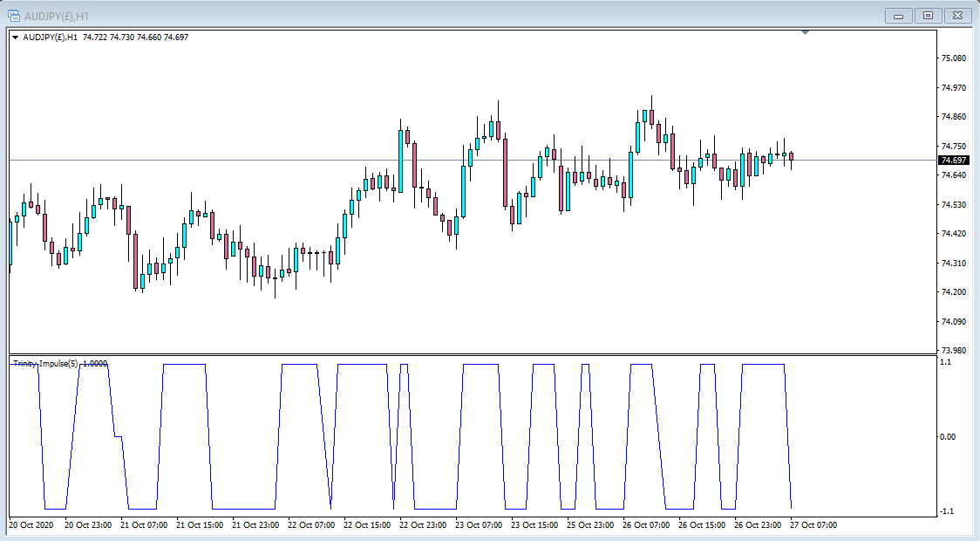Viewport: 980px width, 541px height.
Task: Minimize the AUDJPY chart window
Action: coord(899,16)
